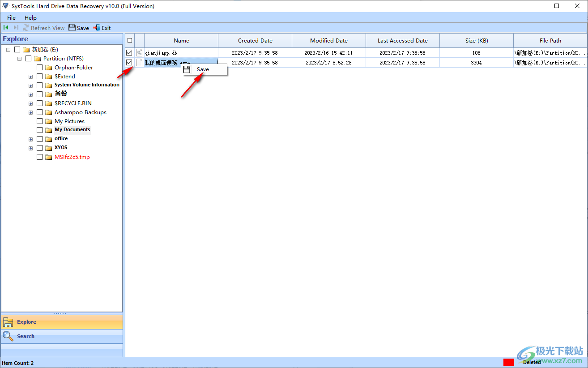Image resolution: width=588 pixels, height=368 pixels.
Task: Click the Search magnifier icon
Action: pyautogui.click(x=8, y=336)
